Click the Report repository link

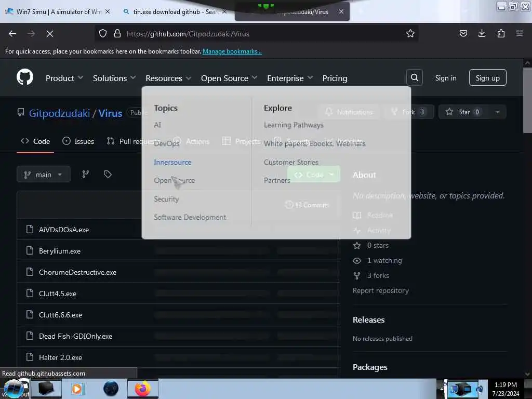(x=380, y=290)
